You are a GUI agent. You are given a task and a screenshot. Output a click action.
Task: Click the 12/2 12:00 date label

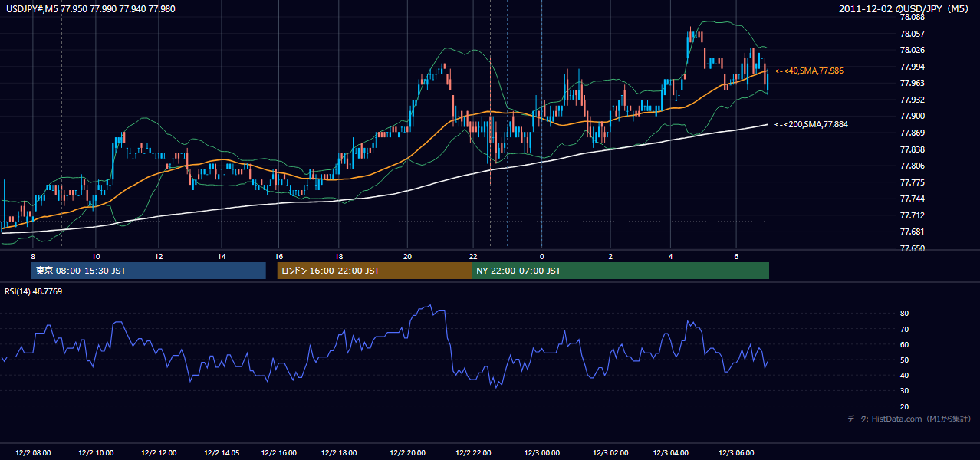coord(158,453)
